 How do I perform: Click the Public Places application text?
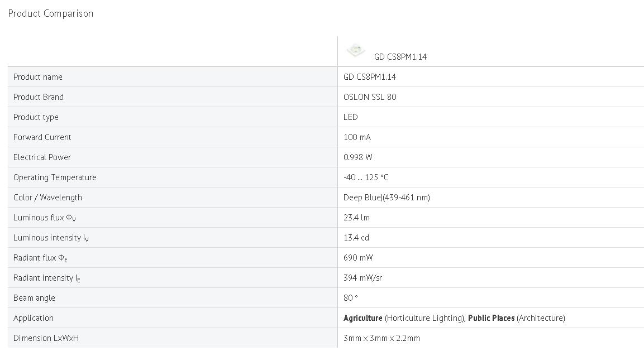[x=491, y=318]
